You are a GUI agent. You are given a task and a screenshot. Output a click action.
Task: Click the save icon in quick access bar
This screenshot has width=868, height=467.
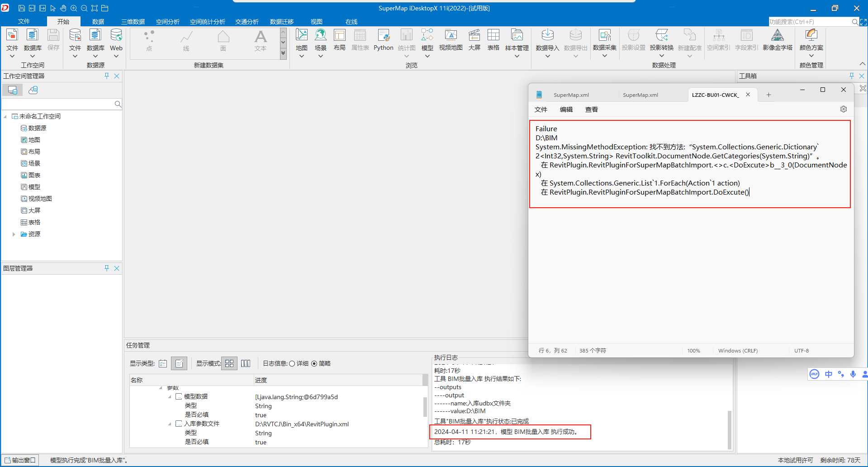21,8
